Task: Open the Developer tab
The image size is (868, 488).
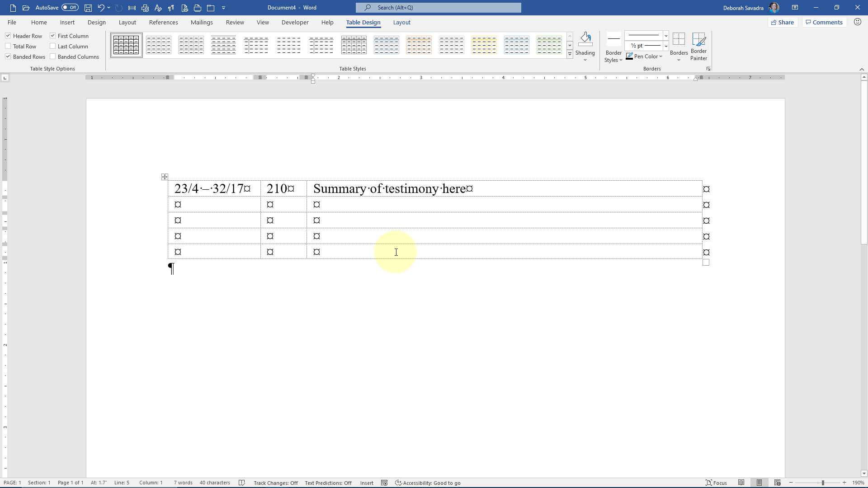Action: tap(295, 22)
